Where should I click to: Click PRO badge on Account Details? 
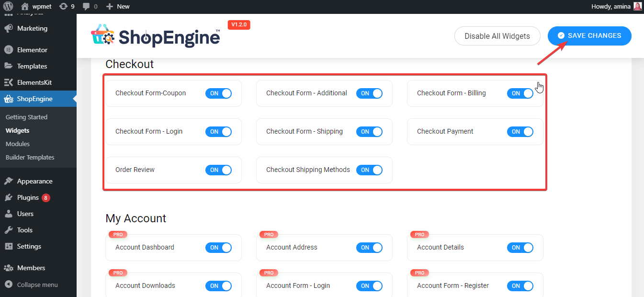[419, 235]
